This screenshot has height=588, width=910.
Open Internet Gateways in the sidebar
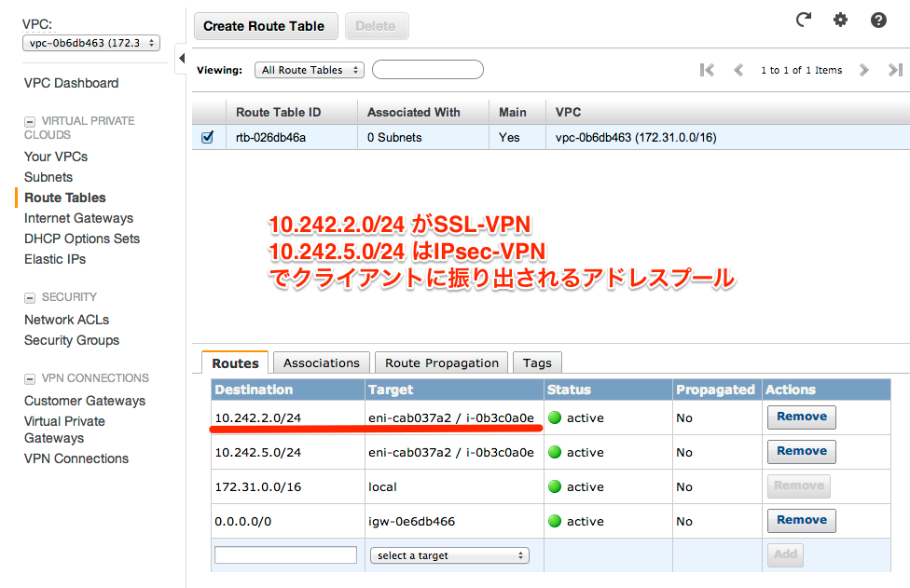(78, 218)
